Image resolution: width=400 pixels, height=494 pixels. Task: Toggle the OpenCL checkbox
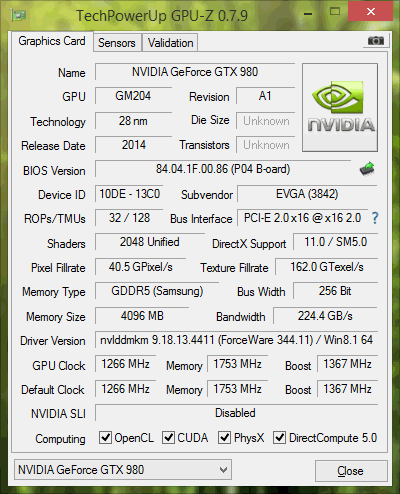pyautogui.click(x=105, y=437)
